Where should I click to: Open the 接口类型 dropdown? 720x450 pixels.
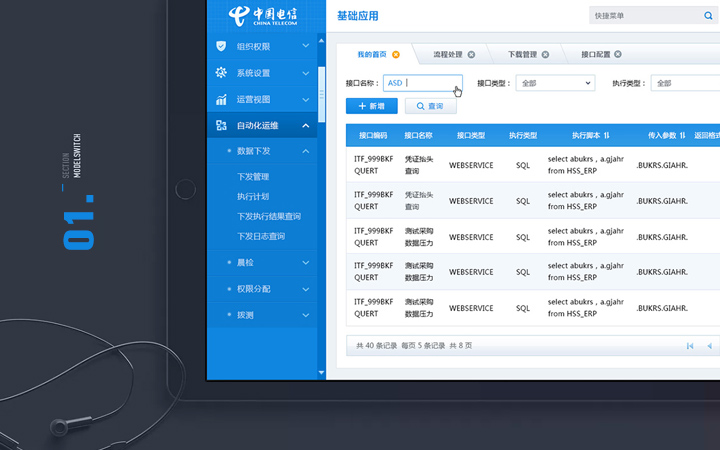555,83
